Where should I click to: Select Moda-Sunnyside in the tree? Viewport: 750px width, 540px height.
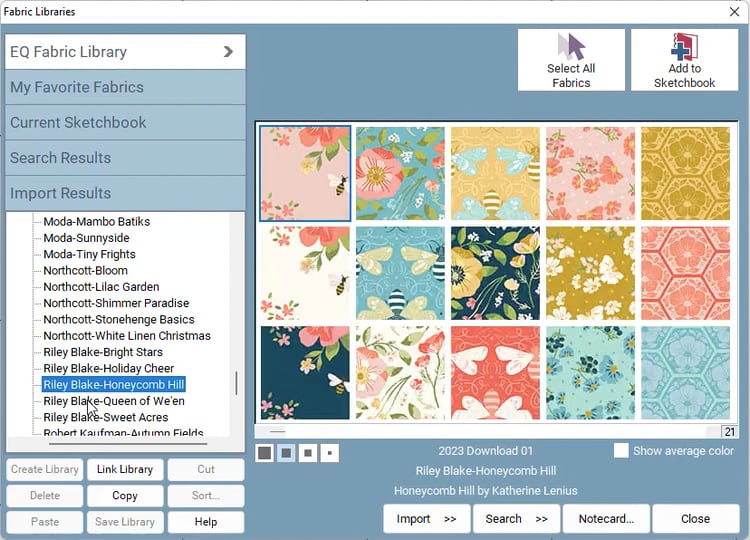tap(86, 238)
